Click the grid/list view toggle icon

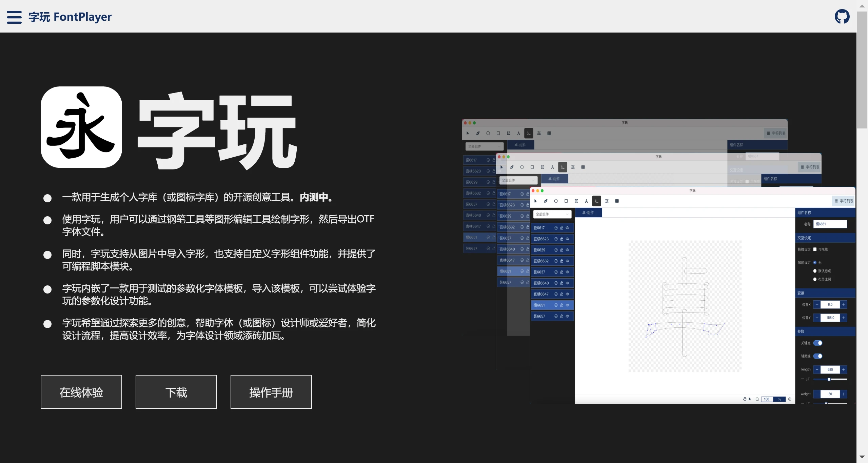pyautogui.click(x=619, y=201)
